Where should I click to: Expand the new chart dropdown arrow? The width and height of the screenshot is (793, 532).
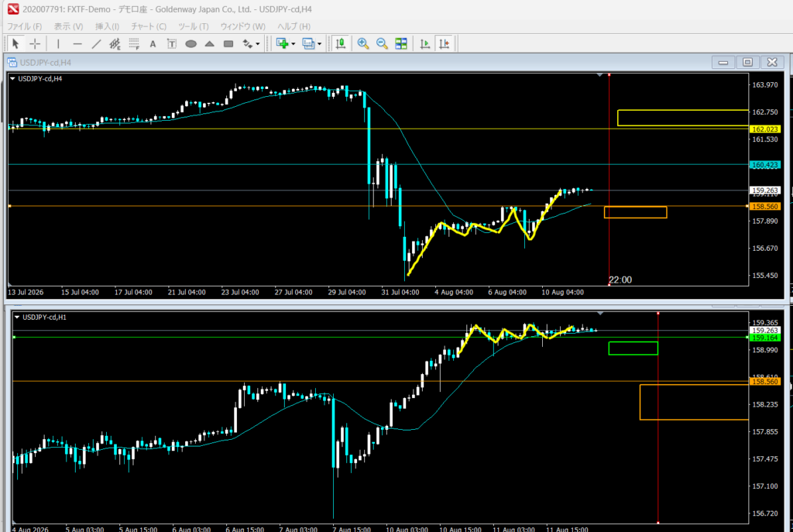coord(294,44)
